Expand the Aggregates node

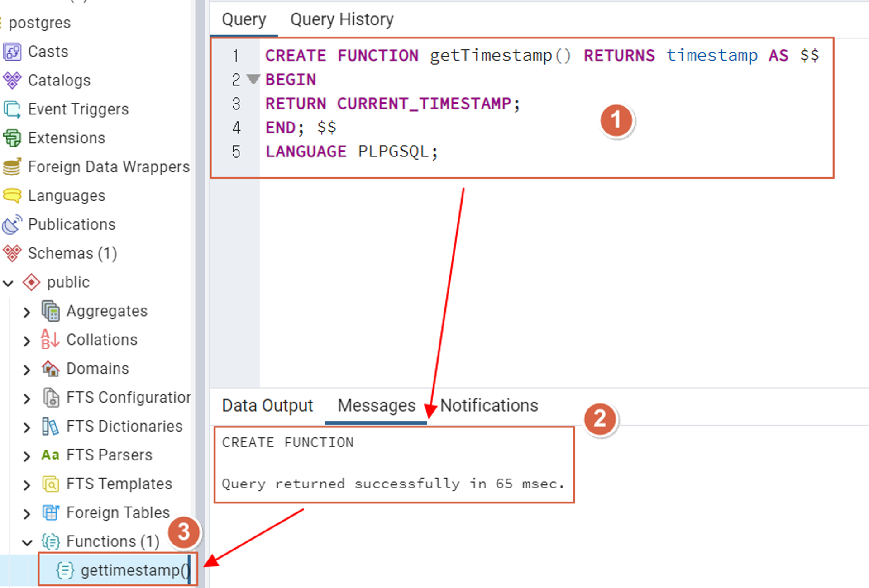point(27,312)
